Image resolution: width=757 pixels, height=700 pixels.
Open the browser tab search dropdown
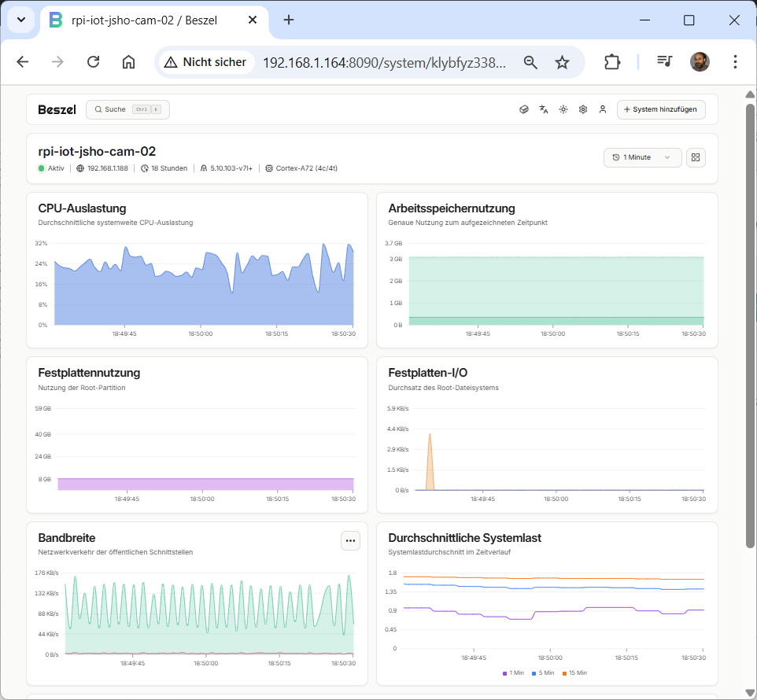tap(20, 20)
